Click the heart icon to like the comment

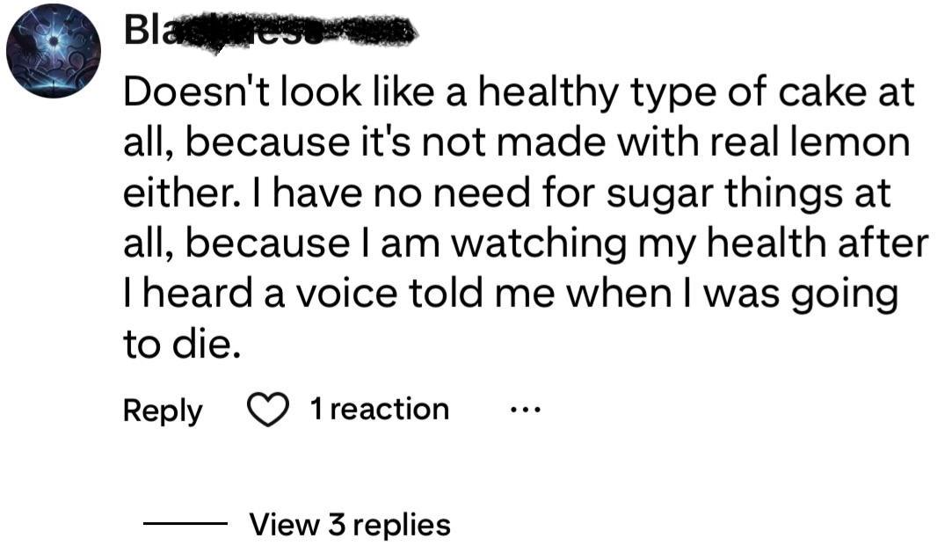click(x=267, y=411)
